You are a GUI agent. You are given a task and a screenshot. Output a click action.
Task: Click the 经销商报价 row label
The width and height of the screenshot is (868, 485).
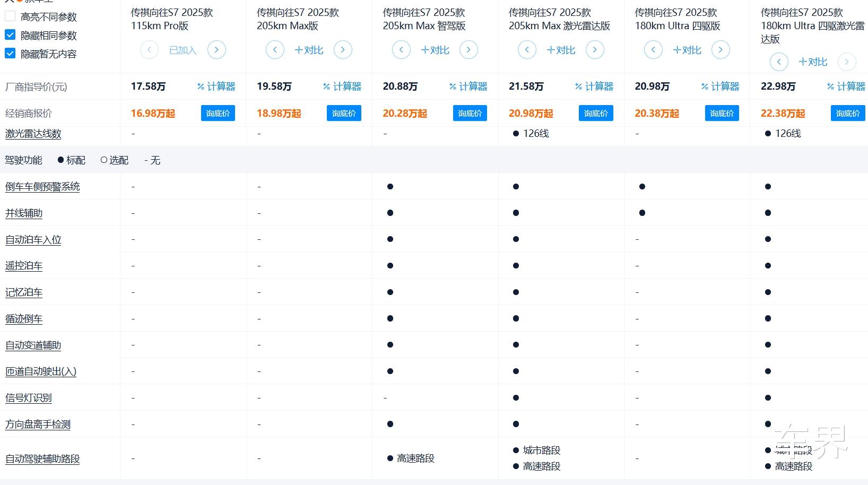click(29, 113)
